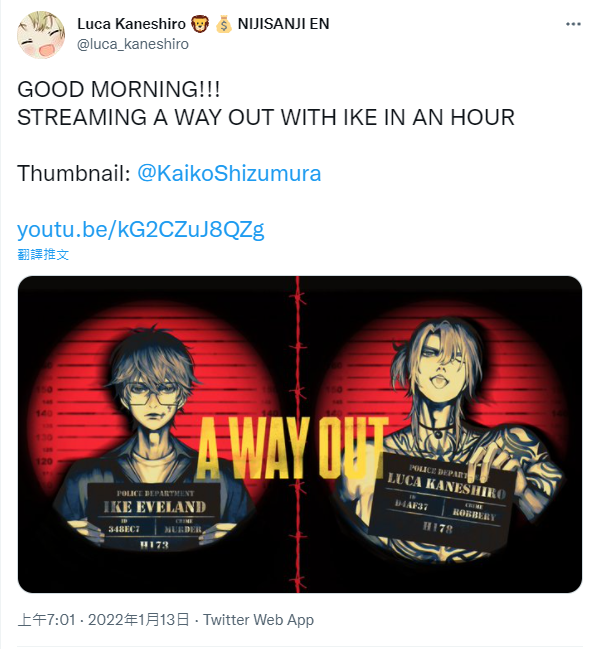599x649 pixels.
Task: Click the red barbed wire divider in image
Action: [x=298, y=434]
